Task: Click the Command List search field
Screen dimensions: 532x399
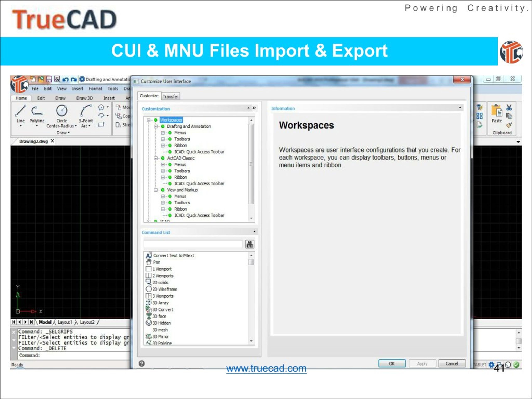Action: click(x=193, y=244)
